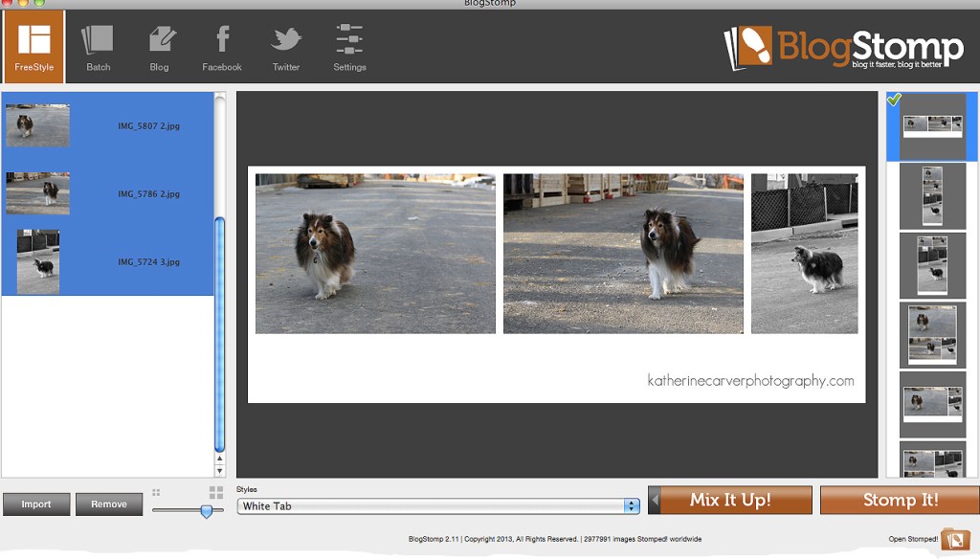This screenshot has height=560, width=980.
Task: Click the Open Stomped folder icon
Action: 955,538
